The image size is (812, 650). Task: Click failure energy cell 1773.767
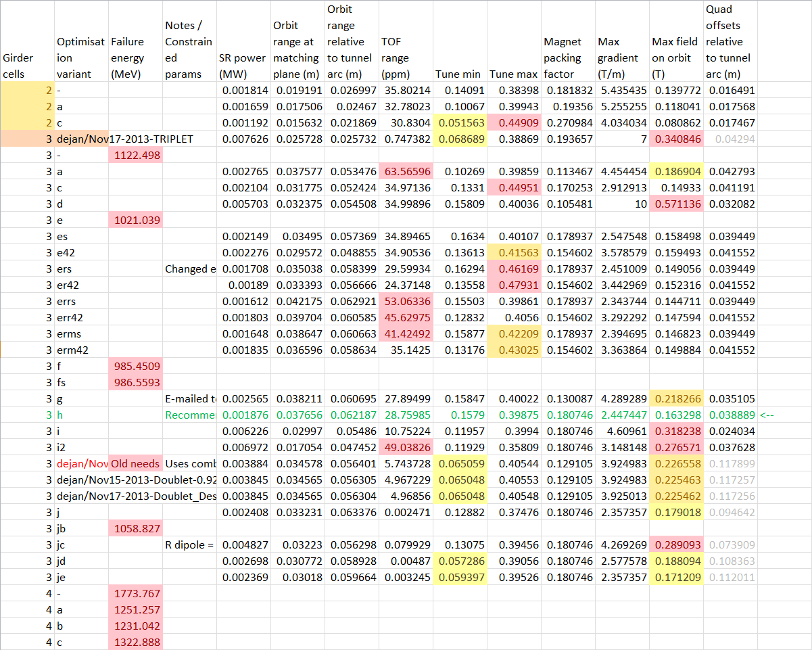(135, 593)
